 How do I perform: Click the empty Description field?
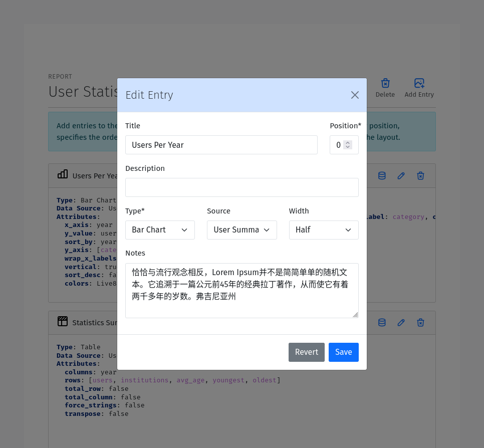(x=241, y=187)
